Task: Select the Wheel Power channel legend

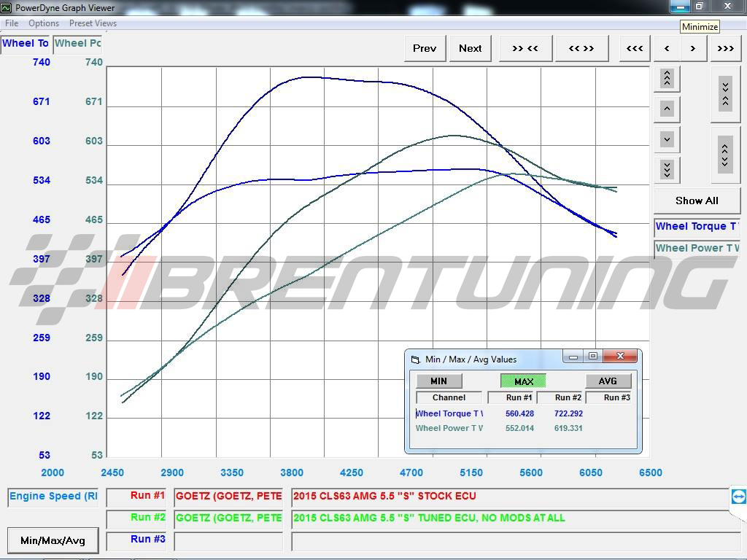Action: (697, 248)
